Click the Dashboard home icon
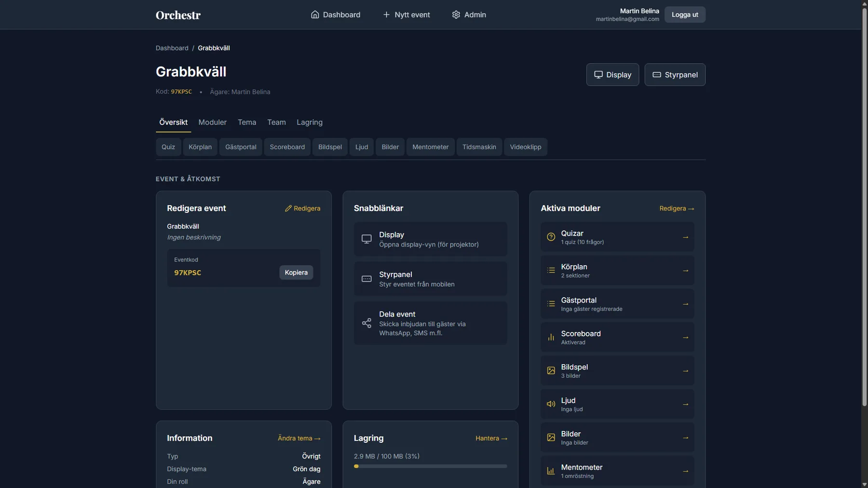This screenshot has width=868, height=488. coord(315,14)
